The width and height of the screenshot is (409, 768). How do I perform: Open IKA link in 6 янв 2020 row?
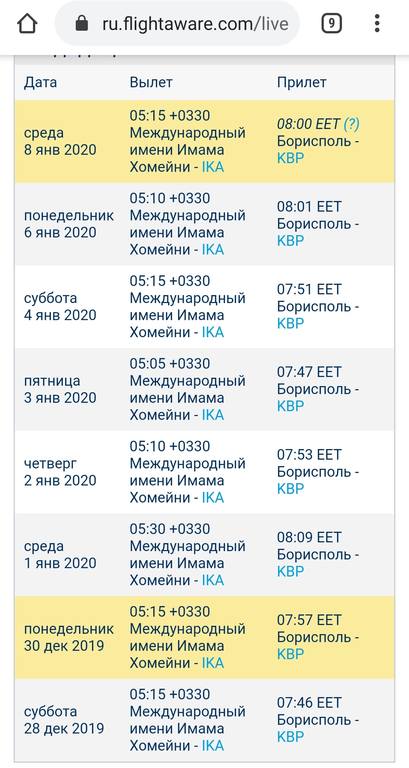point(213,250)
